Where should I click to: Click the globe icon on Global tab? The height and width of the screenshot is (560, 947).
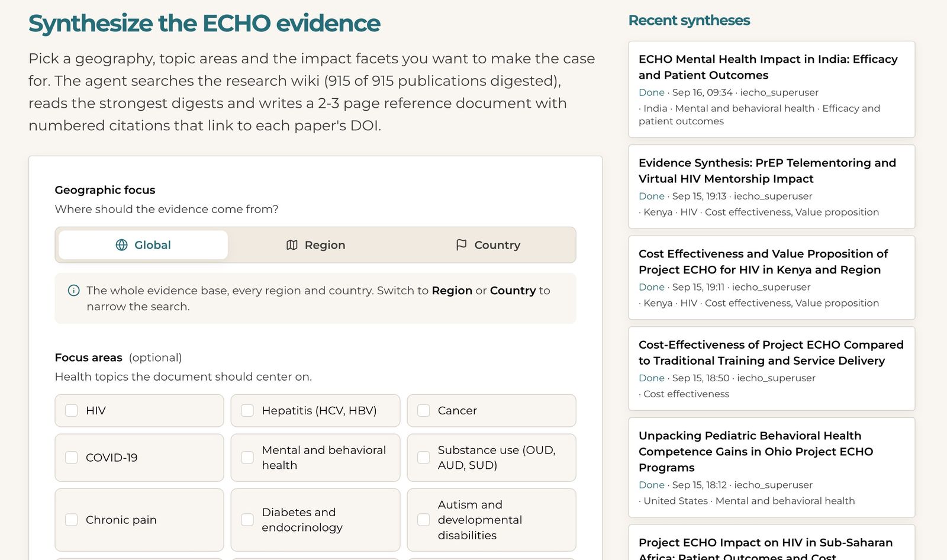pyautogui.click(x=121, y=245)
